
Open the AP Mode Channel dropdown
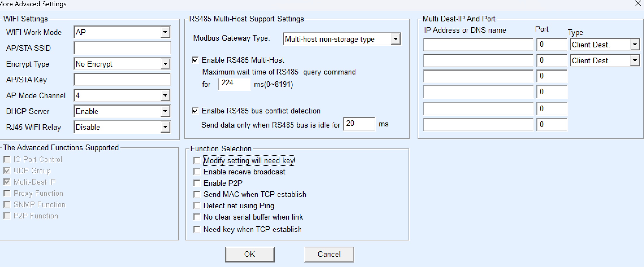pyautogui.click(x=165, y=95)
